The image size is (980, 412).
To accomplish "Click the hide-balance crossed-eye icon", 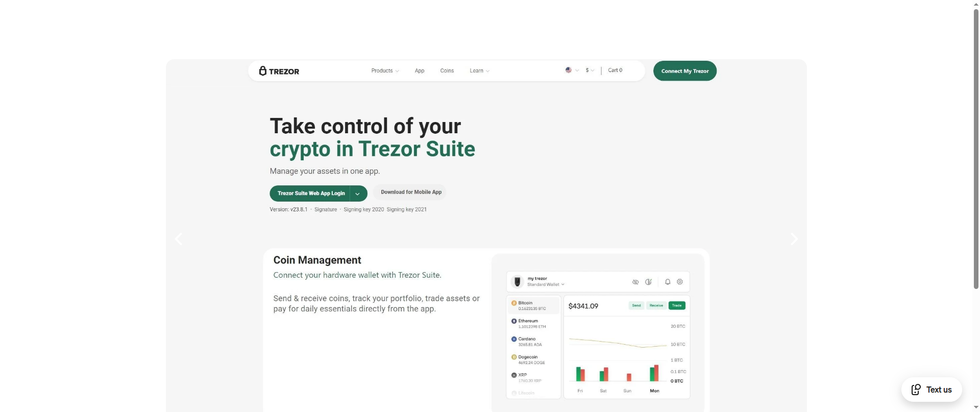I will 635,282.
